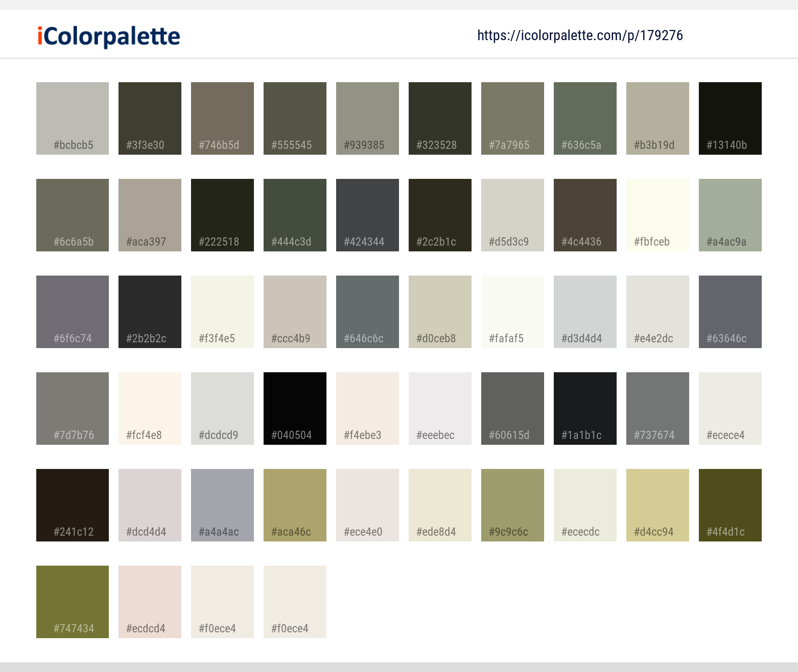Screen dimensions: 798x672
Task: Select the #323528 swatch
Action: (x=440, y=118)
